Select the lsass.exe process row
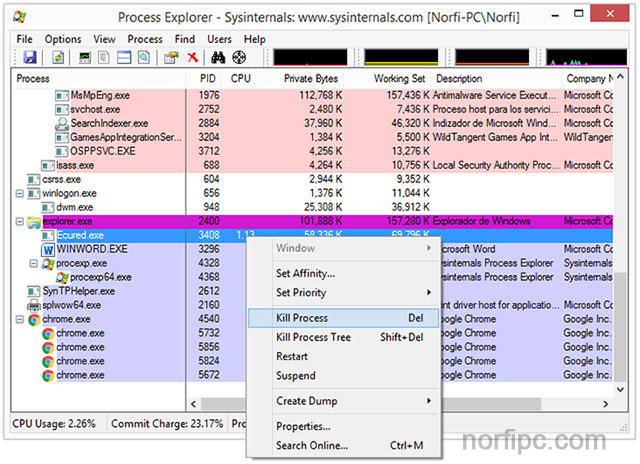Viewport: 640px width, 464px height. point(312,165)
